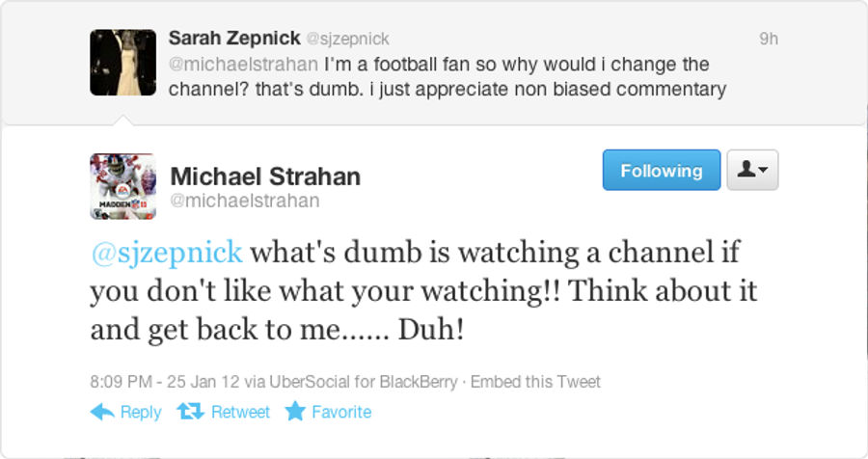Click Embed this Tweet
This screenshot has height=459, width=868.
click(535, 382)
